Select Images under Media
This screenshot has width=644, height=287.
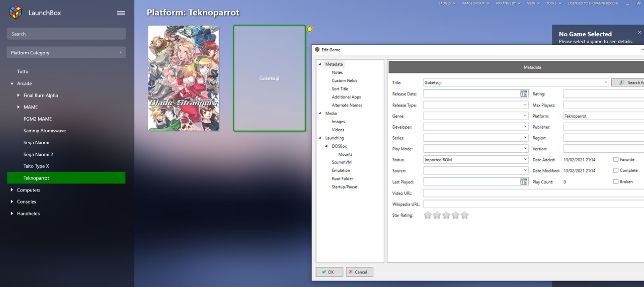[338, 122]
